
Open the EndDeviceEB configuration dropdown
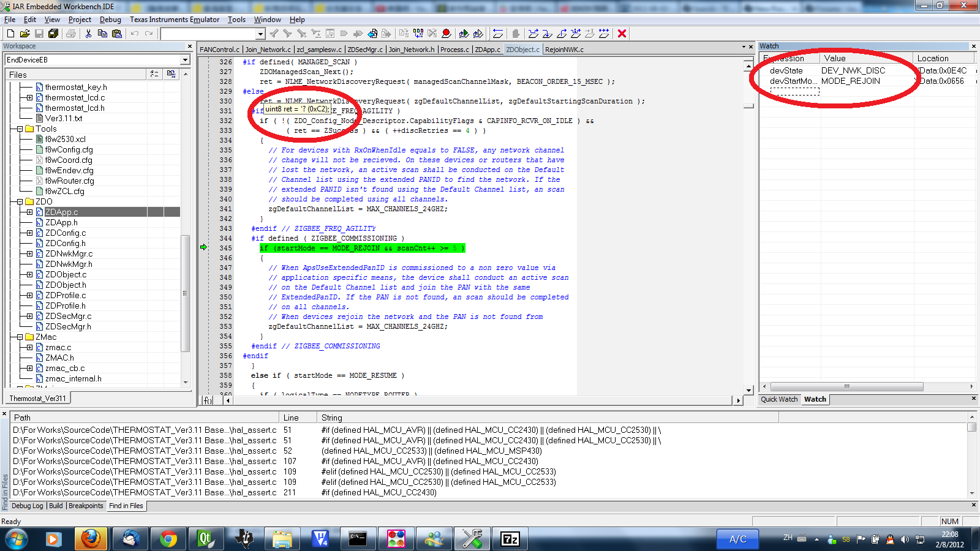(x=185, y=60)
